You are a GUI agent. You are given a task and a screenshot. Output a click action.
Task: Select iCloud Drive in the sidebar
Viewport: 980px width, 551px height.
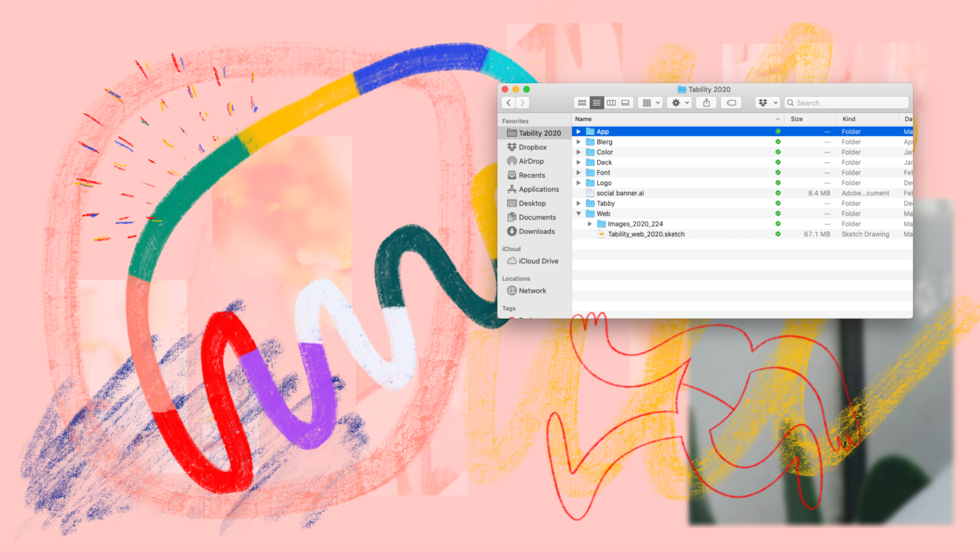tap(538, 261)
